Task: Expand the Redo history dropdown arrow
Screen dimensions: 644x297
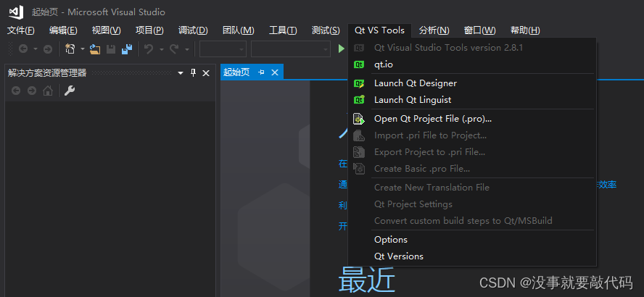Action: coord(187,49)
